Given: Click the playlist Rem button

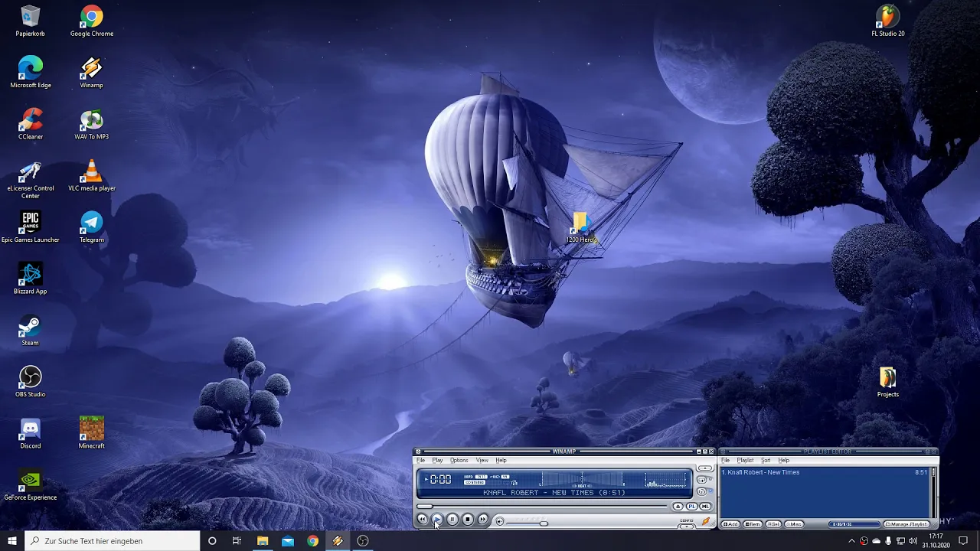Looking at the screenshot, I should pos(753,524).
